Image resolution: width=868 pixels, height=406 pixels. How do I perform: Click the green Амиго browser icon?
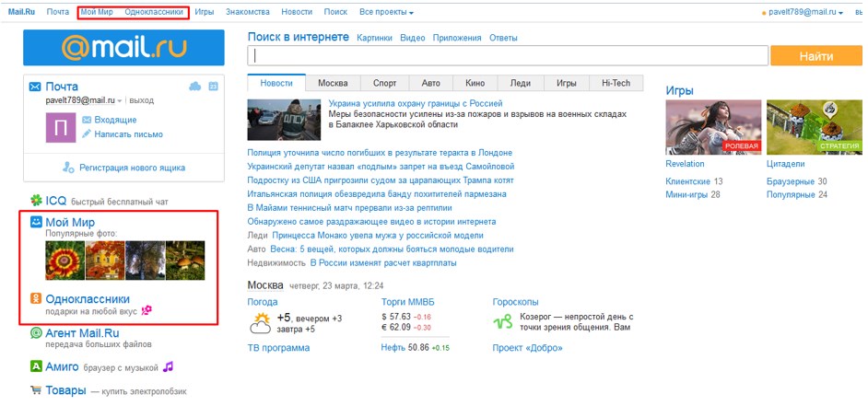point(36,366)
